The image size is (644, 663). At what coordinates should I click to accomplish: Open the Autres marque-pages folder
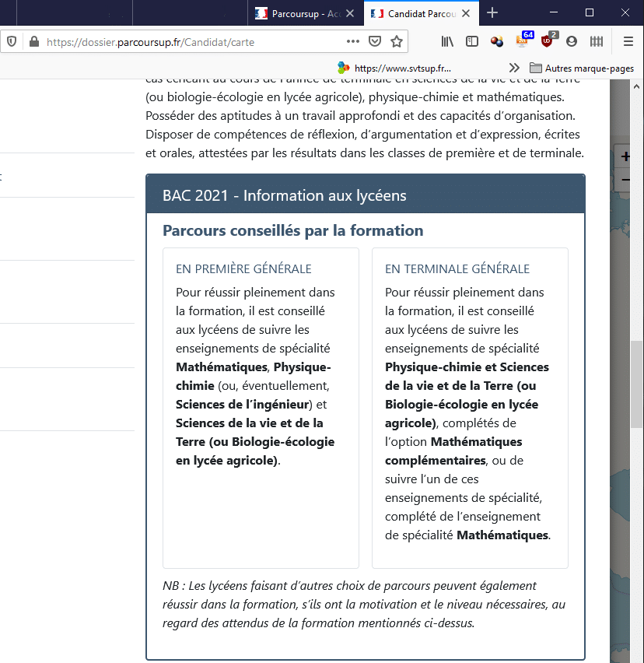click(582, 68)
